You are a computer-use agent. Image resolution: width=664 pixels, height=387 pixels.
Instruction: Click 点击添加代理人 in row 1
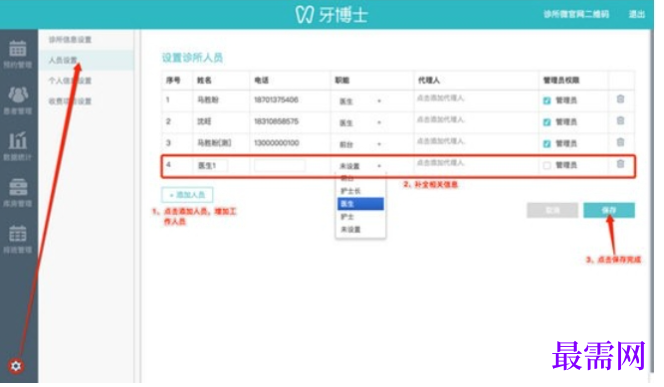[x=441, y=98]
